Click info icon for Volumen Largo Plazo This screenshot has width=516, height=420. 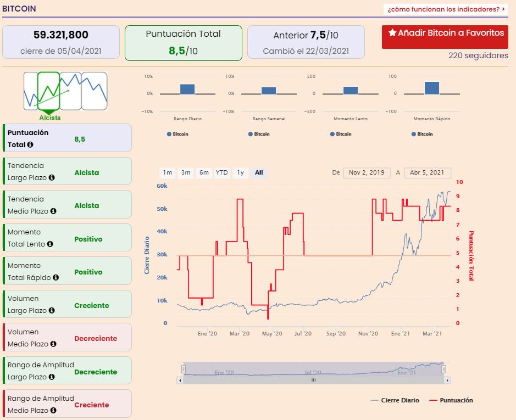52,310
